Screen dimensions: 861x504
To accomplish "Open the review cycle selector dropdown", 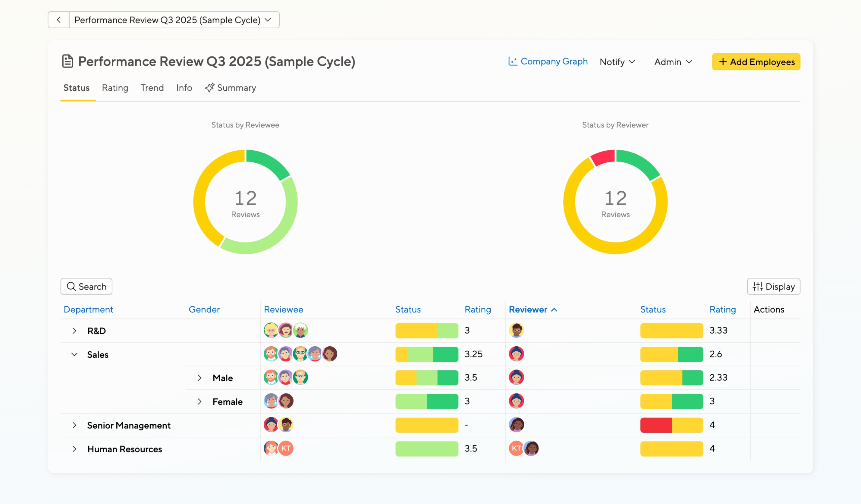I will 174,20.
